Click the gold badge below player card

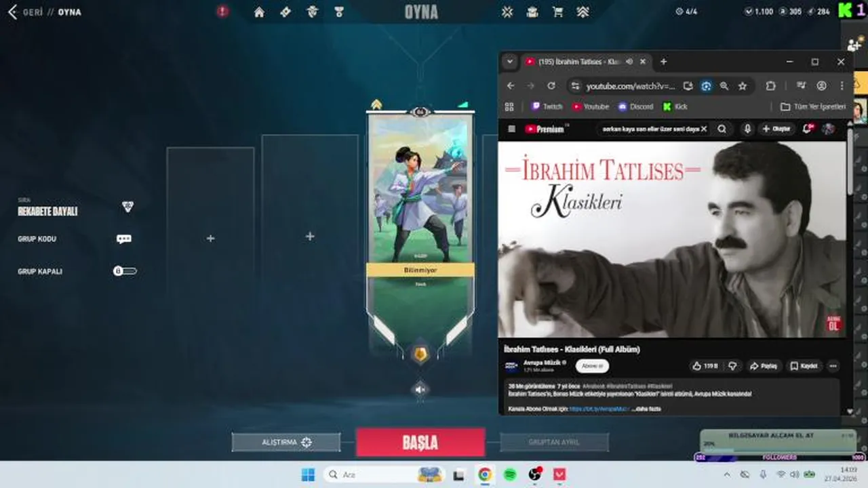(420, 354)
